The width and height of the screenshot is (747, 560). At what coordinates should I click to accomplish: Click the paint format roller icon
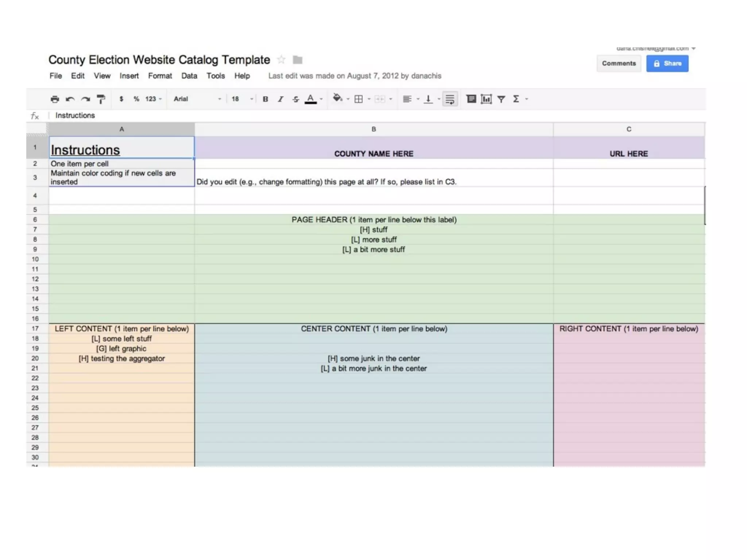101,99
